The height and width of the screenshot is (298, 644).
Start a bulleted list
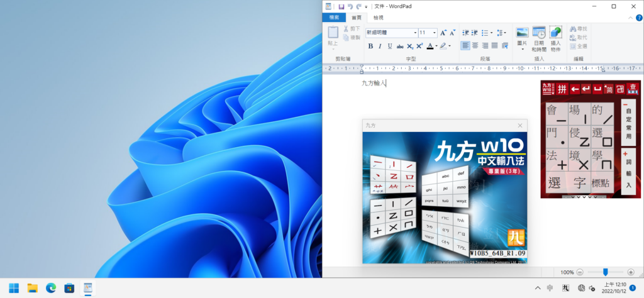click(x=485, y=33)
